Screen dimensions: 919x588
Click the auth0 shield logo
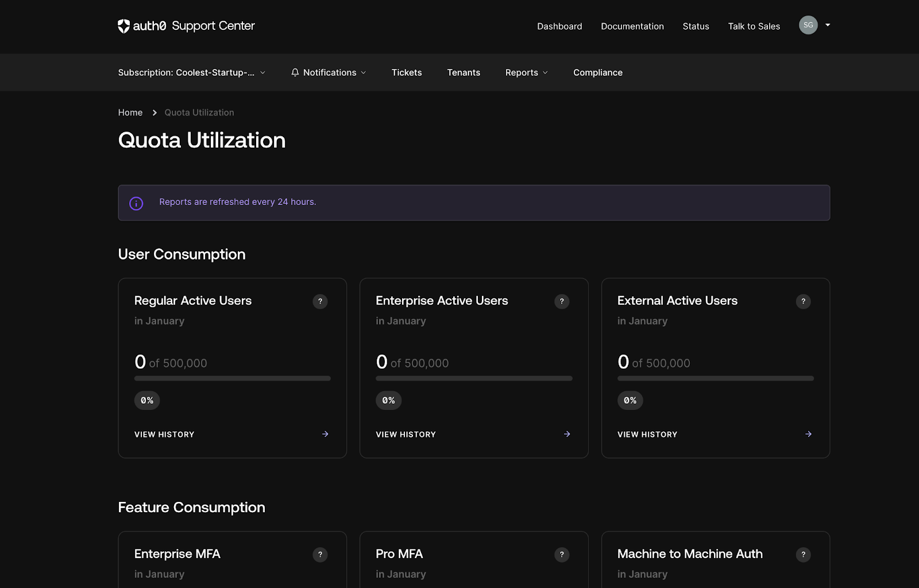coord(123,26)
